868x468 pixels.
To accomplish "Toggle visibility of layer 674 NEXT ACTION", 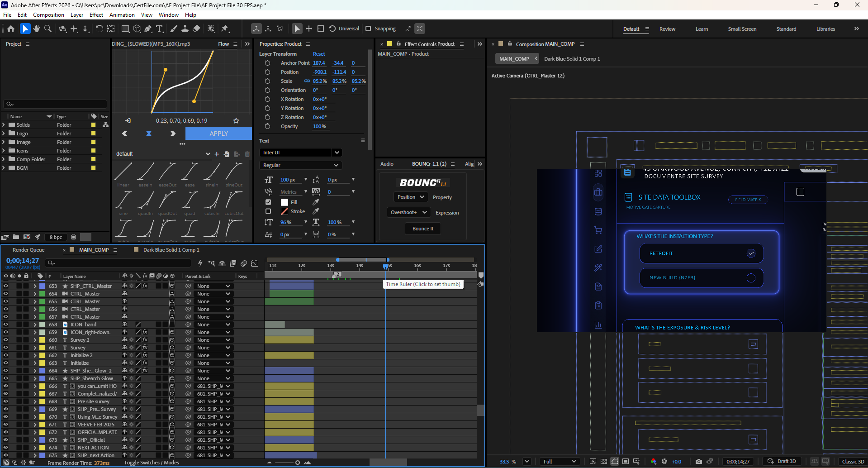I will point(6,448).
